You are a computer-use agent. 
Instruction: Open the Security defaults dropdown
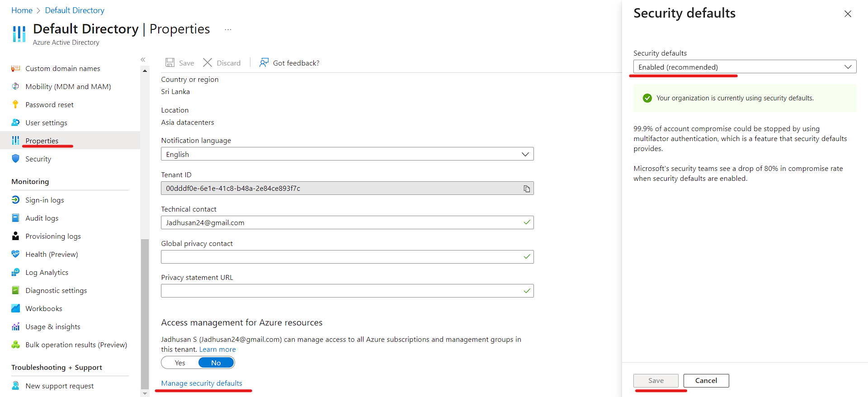coord(744,67)
